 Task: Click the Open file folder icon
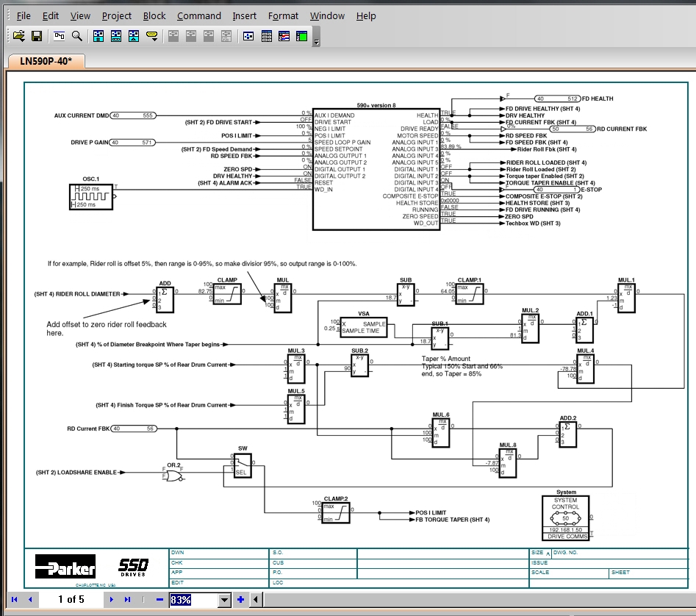tap(18, 35)
